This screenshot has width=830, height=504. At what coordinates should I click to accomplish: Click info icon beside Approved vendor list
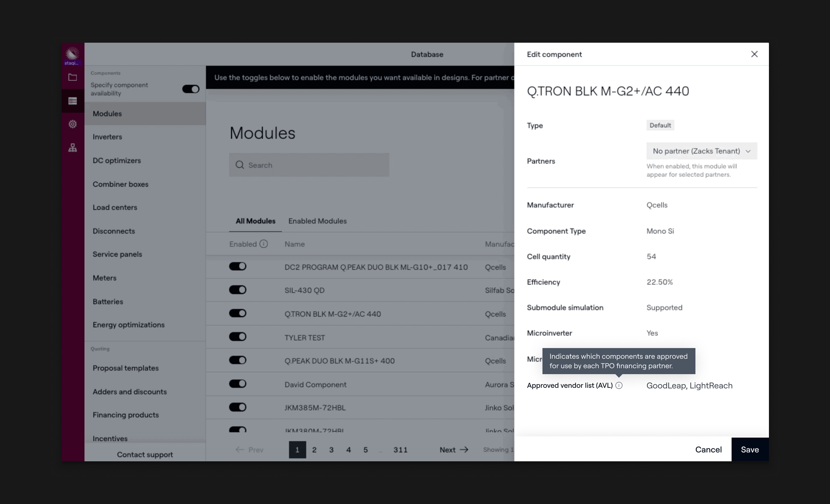pos(619,385)
